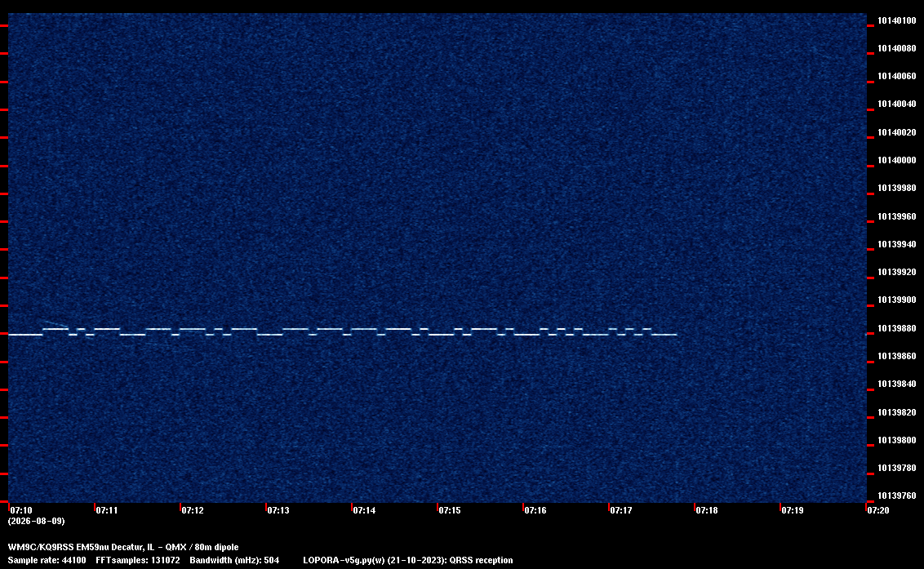This screenshot has height=569, width=924.
Task: Click the 07:19 time label
Action: pos(793,510)
